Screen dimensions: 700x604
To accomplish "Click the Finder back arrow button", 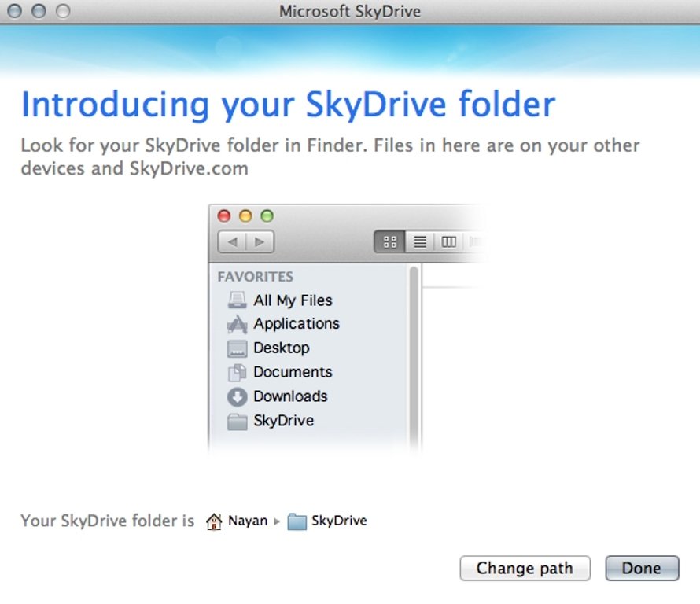I will coord(232,242).
